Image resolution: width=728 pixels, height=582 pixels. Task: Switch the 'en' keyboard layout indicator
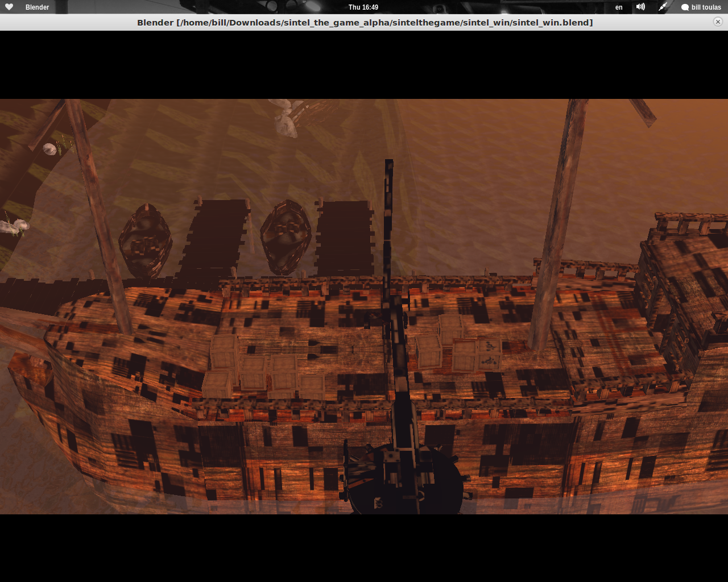(x=619, y=7)
